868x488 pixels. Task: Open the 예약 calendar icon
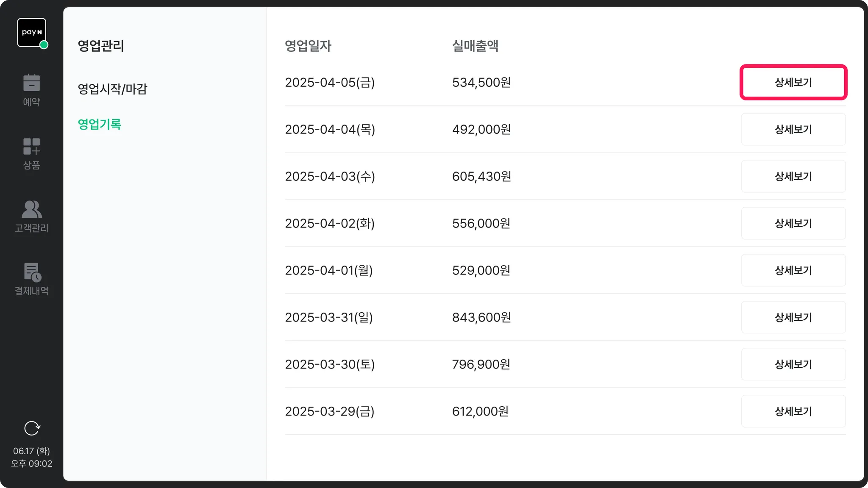click(32, 83)
